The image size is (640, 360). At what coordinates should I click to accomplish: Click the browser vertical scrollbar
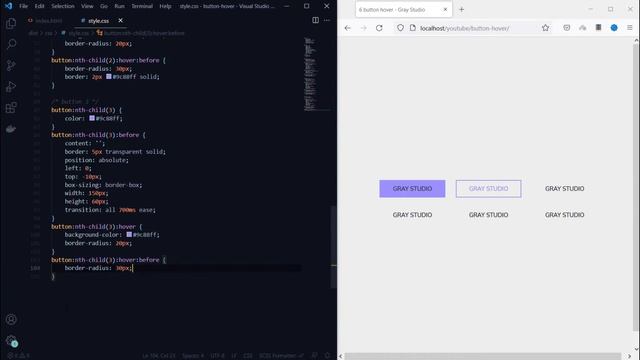click(x=636, y=188)
